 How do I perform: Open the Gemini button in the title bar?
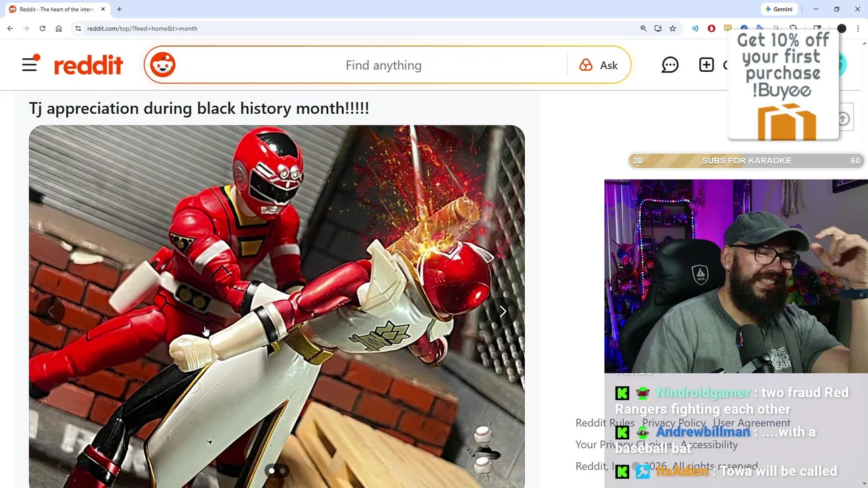pyautogui.click(x=778, y=9)
